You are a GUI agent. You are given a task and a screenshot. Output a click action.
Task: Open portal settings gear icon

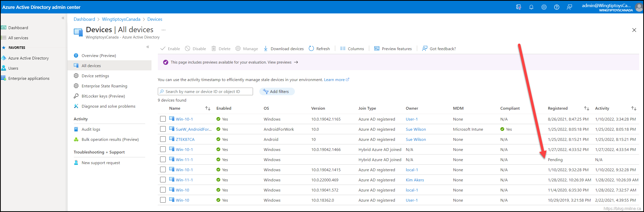544,7
